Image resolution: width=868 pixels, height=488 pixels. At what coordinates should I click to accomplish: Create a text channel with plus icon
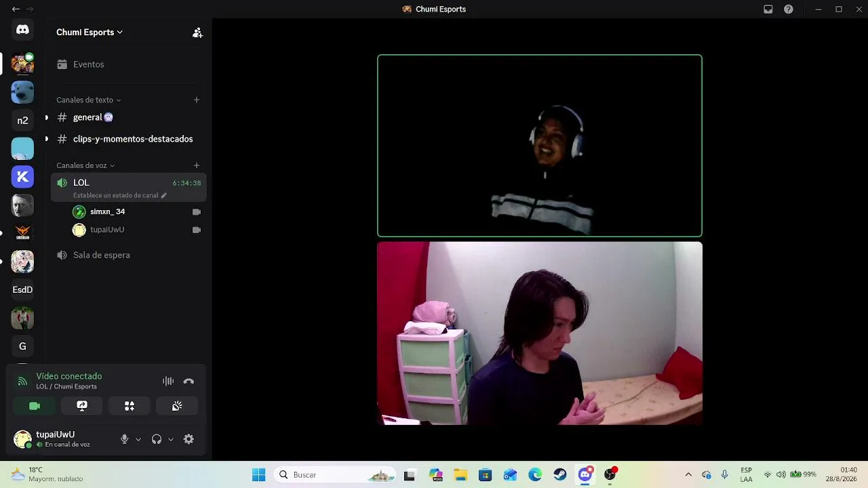197,100
